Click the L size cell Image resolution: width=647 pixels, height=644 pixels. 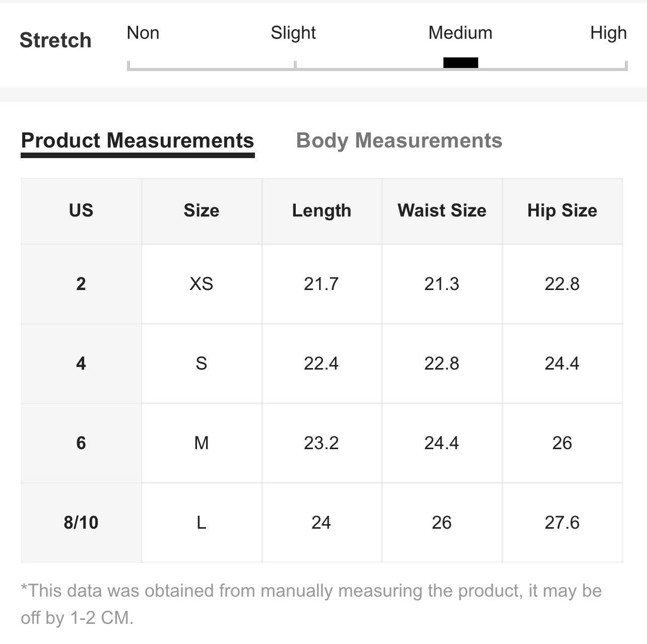click(202, 523)
